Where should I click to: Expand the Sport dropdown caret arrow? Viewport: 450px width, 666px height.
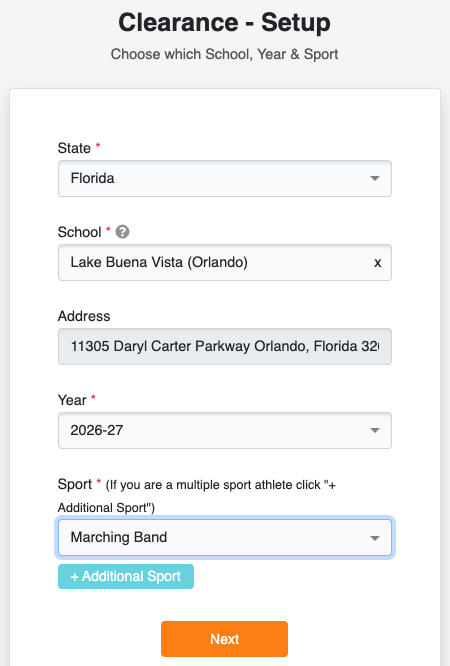click(375, 538)
